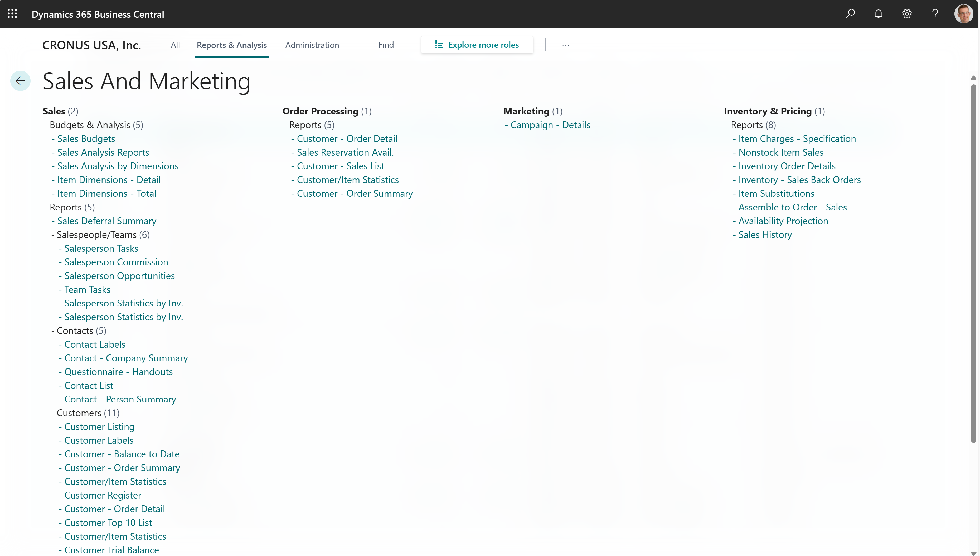Viewport: 980px width, 556px height.
Task: Expand the Customers section
Action: [79, 413]
